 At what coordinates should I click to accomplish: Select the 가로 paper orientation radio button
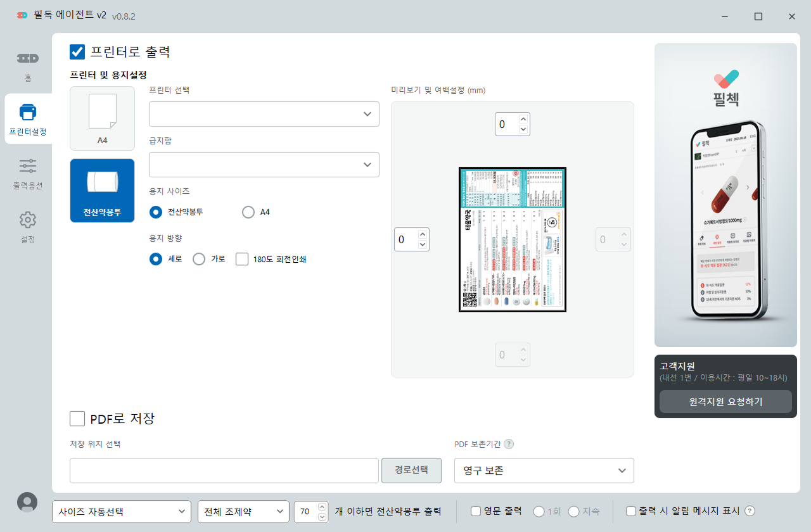198,258
